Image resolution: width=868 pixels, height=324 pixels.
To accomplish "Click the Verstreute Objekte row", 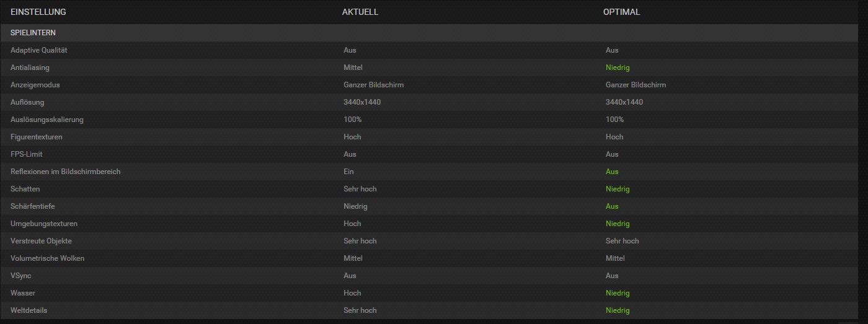I will (429, 241).
